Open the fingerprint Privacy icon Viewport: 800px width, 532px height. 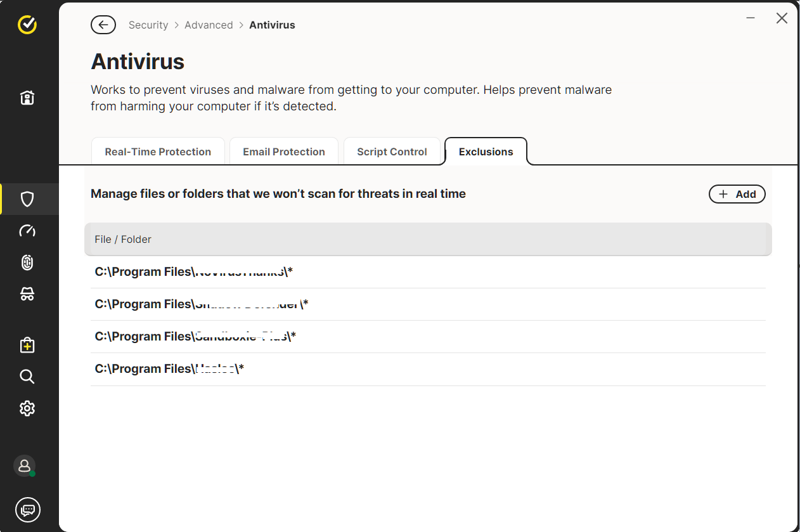click(27, 263)
